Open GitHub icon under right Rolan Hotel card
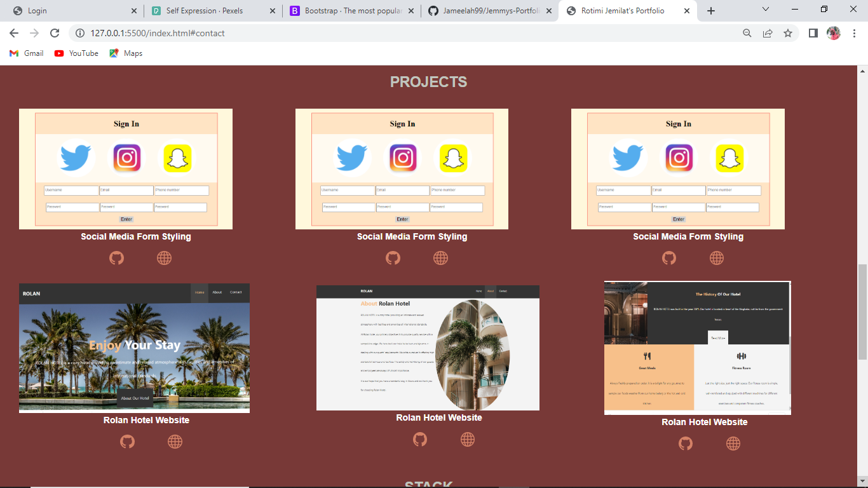 (685, 444)
